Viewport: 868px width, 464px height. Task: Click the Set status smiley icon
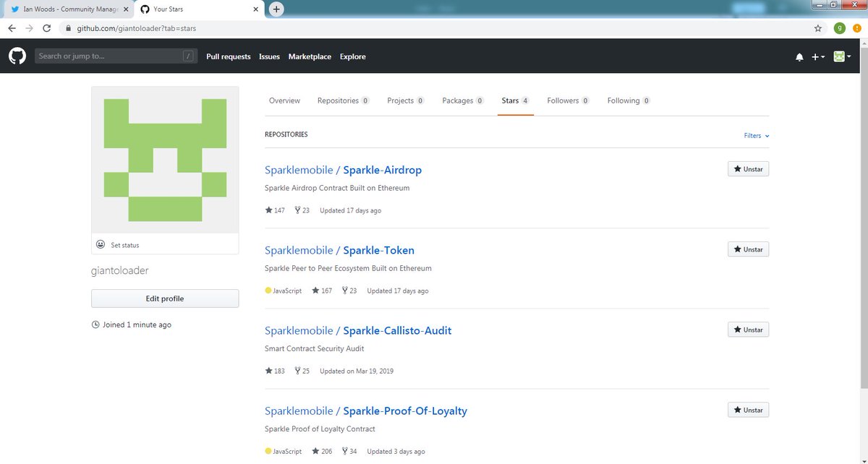pyautogui.click(x=101, y=245)
